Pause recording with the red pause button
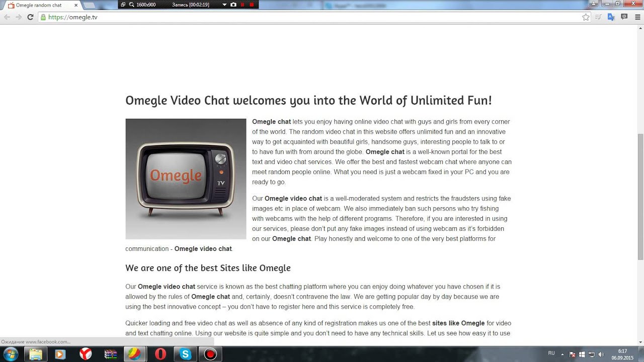 click(x=243, y=5)
